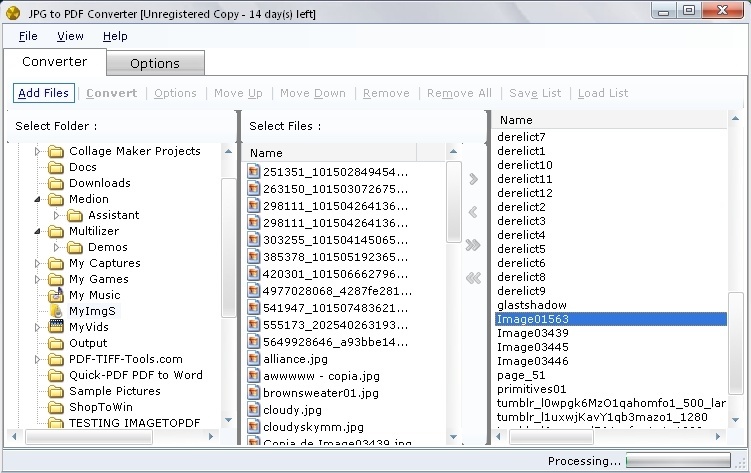Viewport: 751px width, 473px height.
Task: Click the cloudyskymm.jpg file icon
Action: (253, 427)
